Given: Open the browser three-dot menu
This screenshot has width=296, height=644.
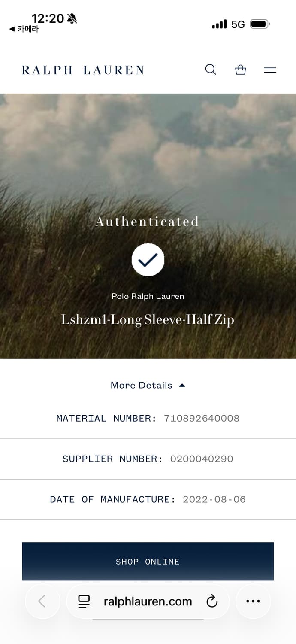Looking at the screenshot, I should tap(253, 601).
